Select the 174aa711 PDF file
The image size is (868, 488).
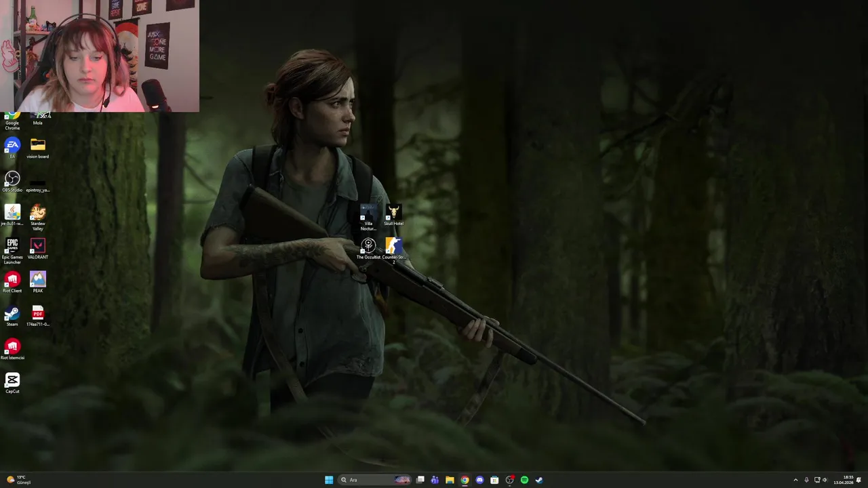(38, 316)
